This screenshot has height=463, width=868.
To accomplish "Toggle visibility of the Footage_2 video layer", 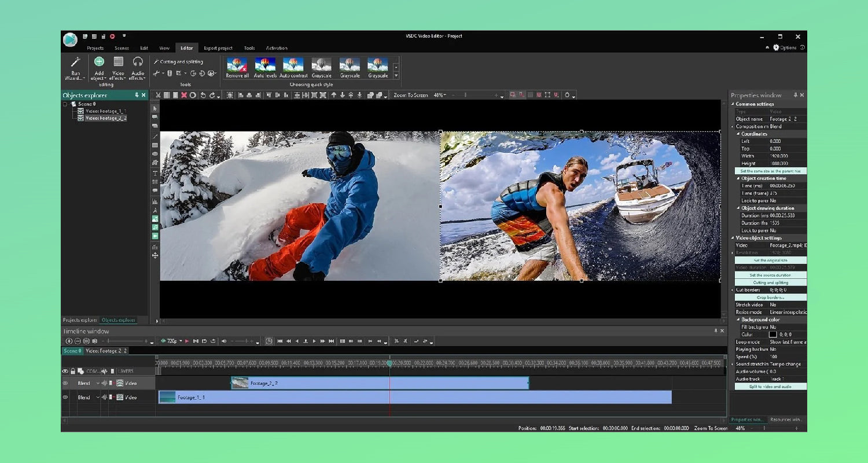I will tap(65, 383).
